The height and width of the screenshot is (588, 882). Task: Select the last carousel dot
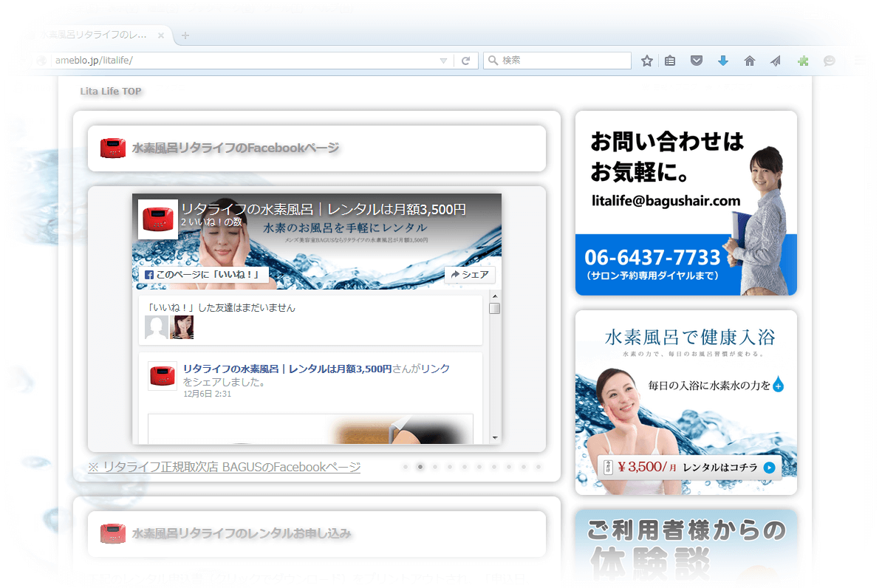click(x=539, y=466)
